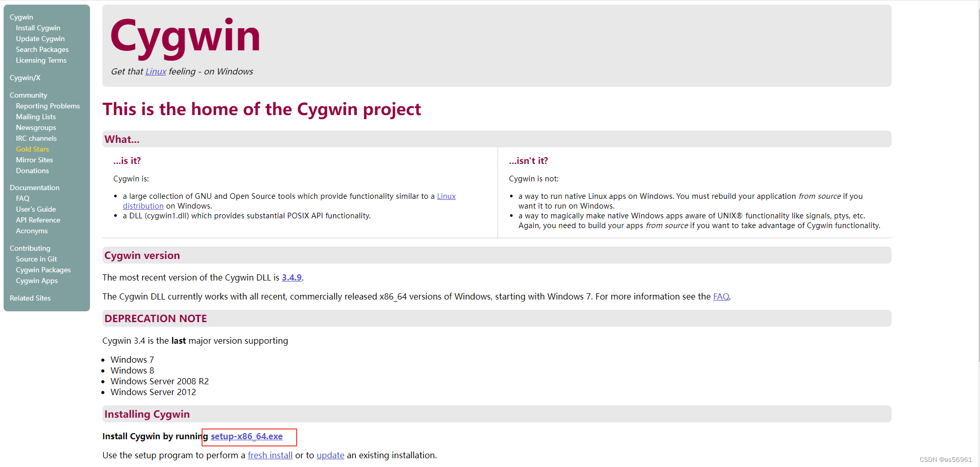Open the Install Cygwin page
The height and width of the screenshot is (467, 980).
point(38,28)
